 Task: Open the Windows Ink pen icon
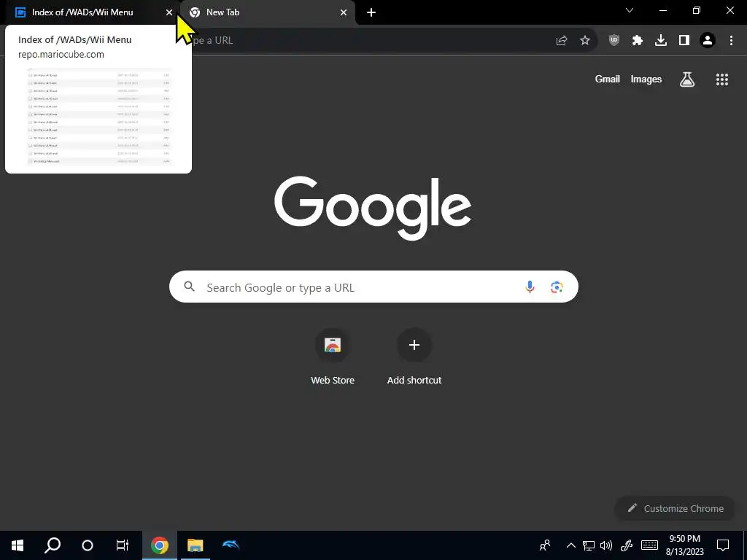click(x=627, y=545)
